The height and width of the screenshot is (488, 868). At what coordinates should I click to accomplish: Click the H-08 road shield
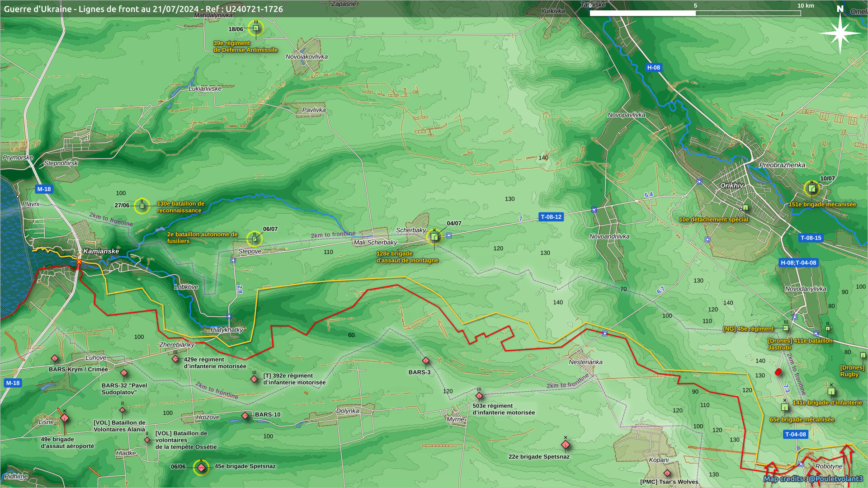(653, 67)
